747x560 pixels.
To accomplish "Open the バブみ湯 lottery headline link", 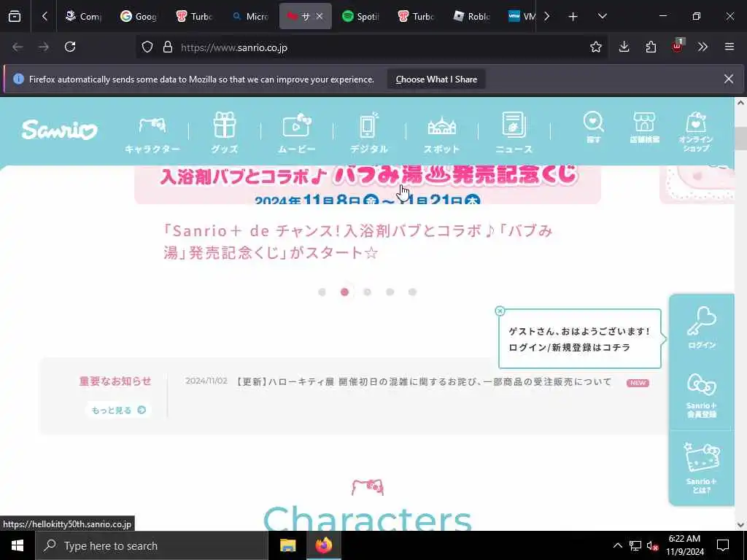I will (357, 241).
